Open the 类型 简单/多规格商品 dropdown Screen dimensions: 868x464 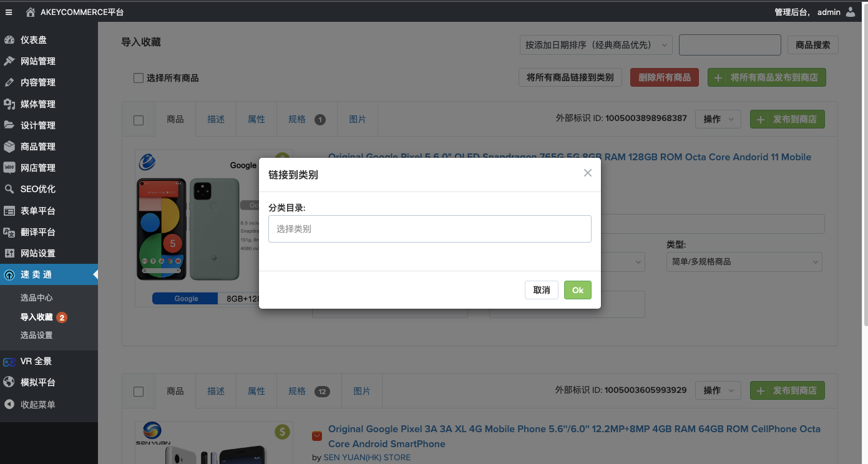tap(744, 262)
